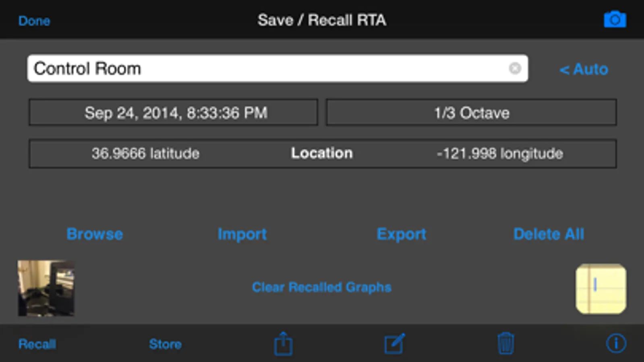The height and width of the screenshot is (362, 644).
Task: Click the Control Room name text field
Action: click(266, 69)
